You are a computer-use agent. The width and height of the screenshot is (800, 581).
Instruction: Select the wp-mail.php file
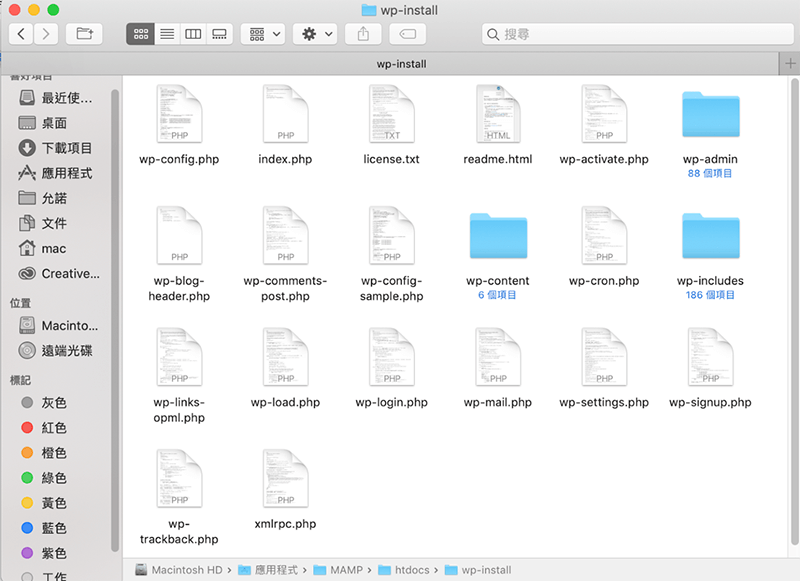tap(498, 368)
